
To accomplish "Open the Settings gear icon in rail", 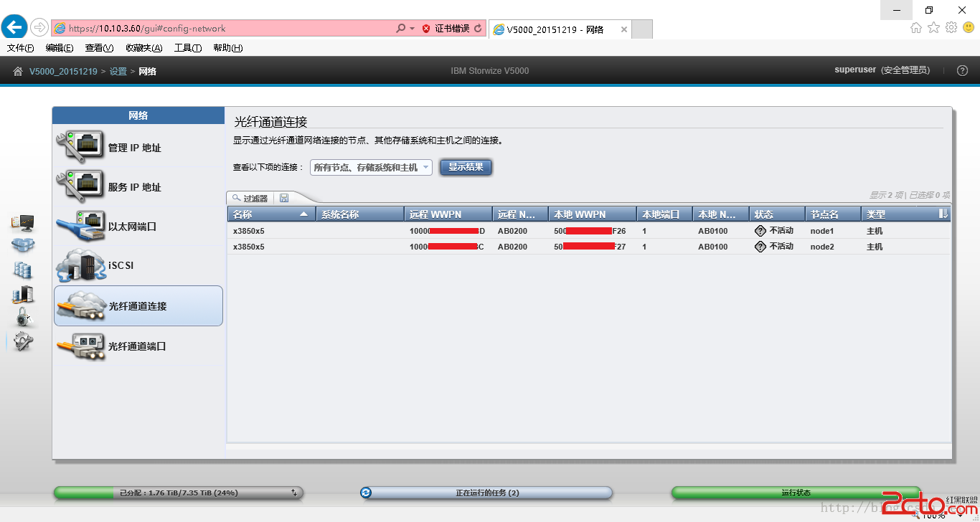I will click(24, 342).
